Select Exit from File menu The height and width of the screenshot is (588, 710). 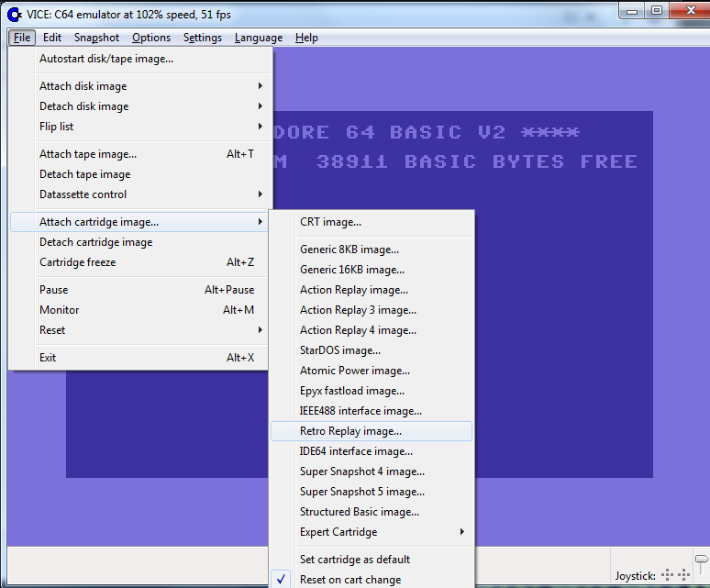[x=48, y=358]
